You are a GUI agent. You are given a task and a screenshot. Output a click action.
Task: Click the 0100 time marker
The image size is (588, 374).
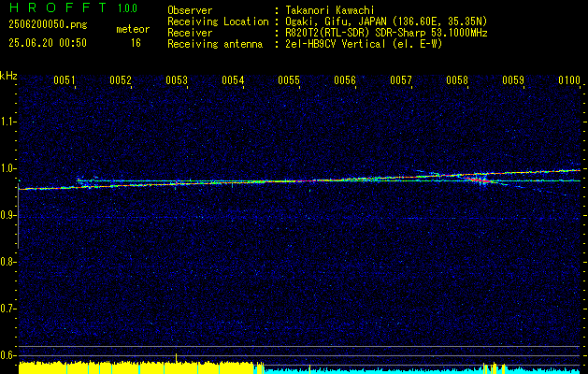(569, 79)
